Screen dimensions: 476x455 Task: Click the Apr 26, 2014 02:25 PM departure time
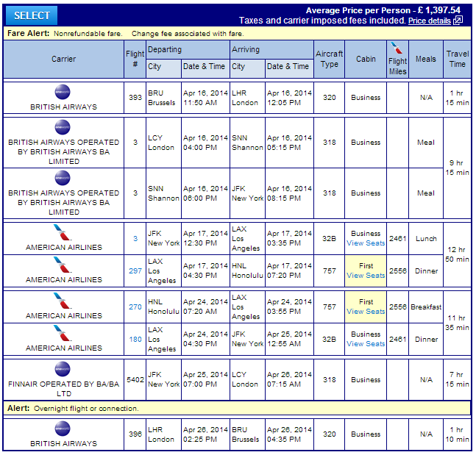coord(205,434)
